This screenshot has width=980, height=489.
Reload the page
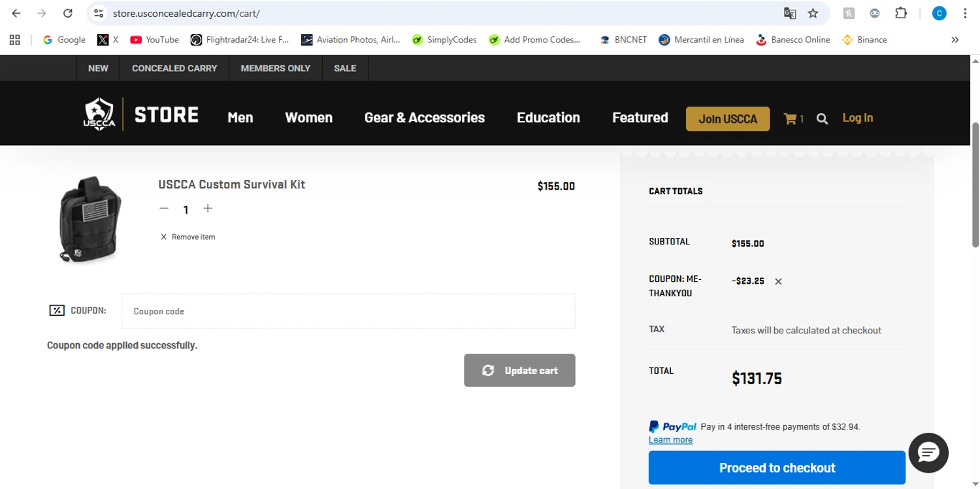pyautogui.click(x=67, y=13)
